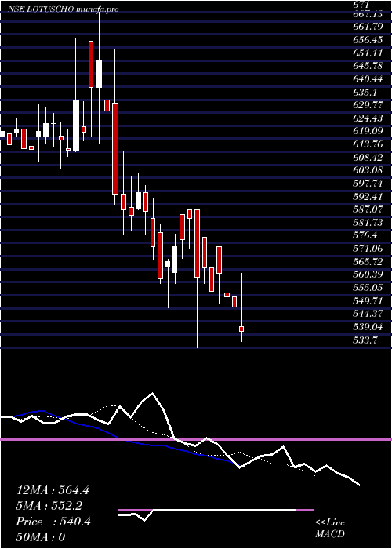Click the 565.72 price axis label

point(368,261)
